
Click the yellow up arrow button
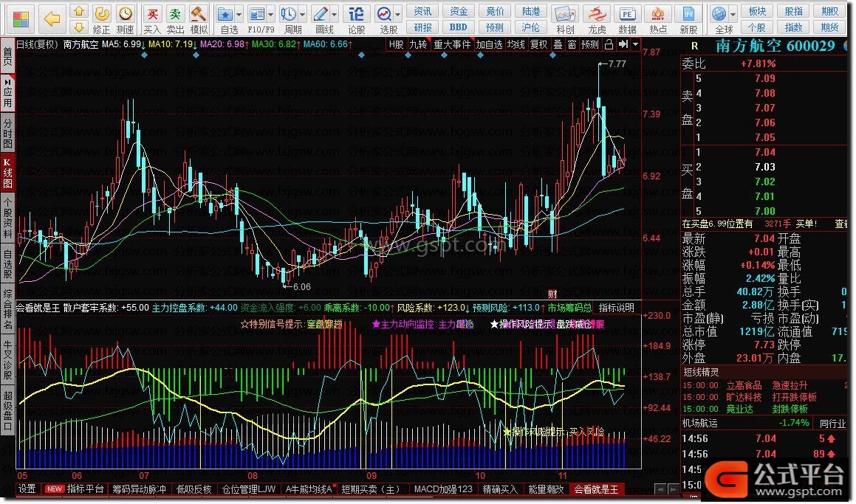click(x=78, y=12)
